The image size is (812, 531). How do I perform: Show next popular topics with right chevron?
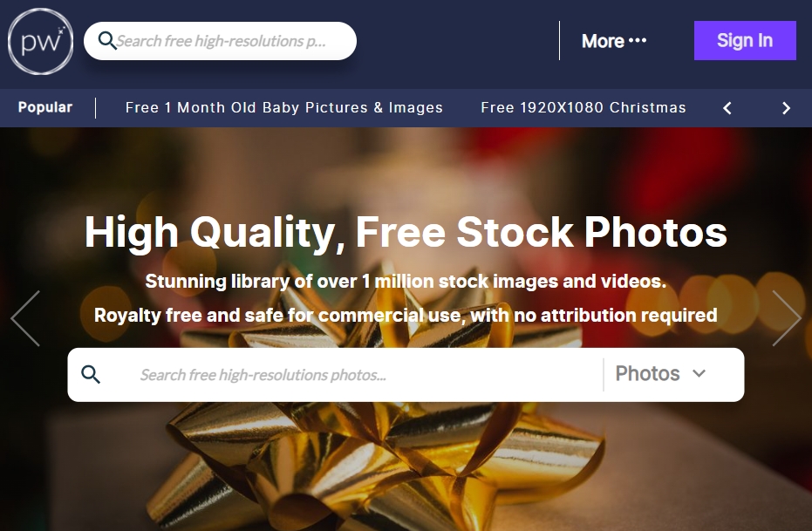(x=786, y=108)
